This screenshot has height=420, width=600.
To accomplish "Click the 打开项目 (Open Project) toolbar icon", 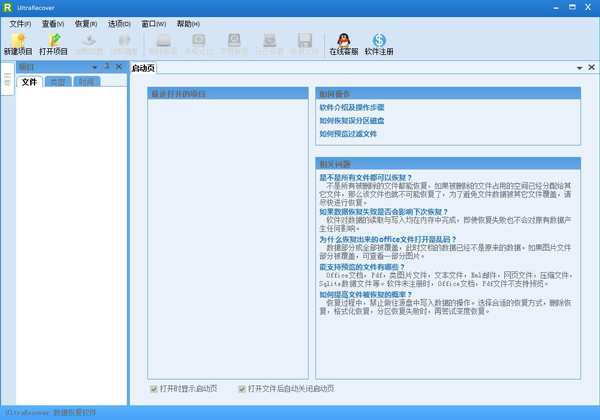I will pyautogui.click(x=53, y=44).
